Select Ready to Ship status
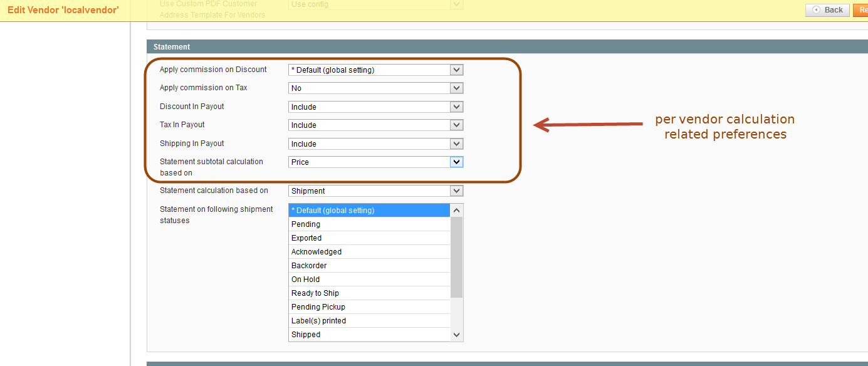Screen dimensions: 868x366 pos(369,293)
